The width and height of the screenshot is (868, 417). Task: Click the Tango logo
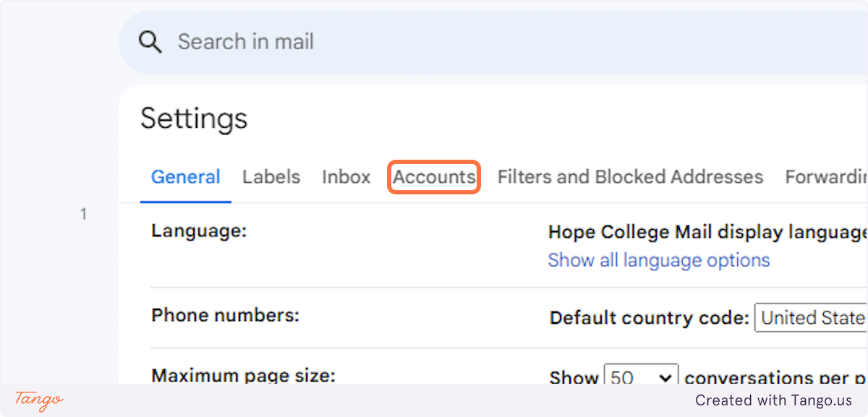(39, 400)
